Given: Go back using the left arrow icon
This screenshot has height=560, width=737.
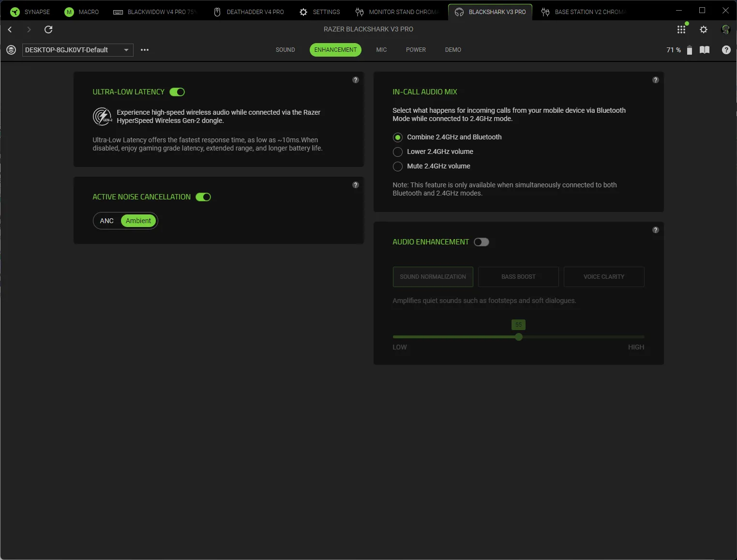Looking at the screenshot, I should click(10, 30).
